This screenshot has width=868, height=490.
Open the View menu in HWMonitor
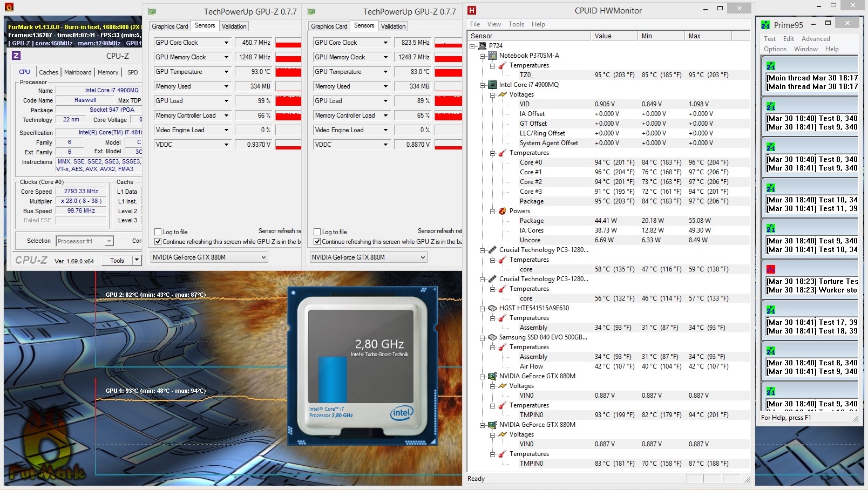494,24
